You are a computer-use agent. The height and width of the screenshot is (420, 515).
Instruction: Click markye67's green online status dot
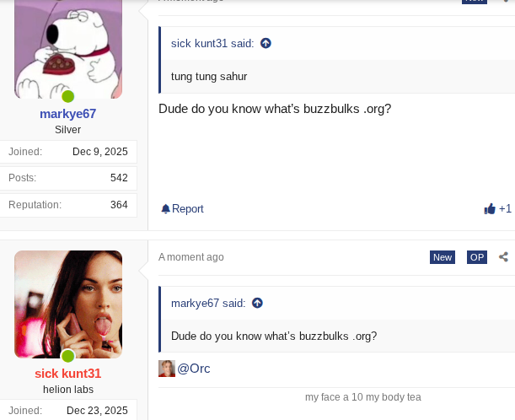click(68, 96)
